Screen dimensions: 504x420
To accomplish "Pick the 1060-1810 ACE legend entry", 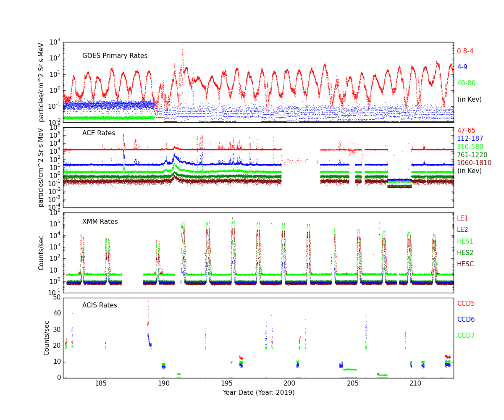I will (x=474, y=163).
